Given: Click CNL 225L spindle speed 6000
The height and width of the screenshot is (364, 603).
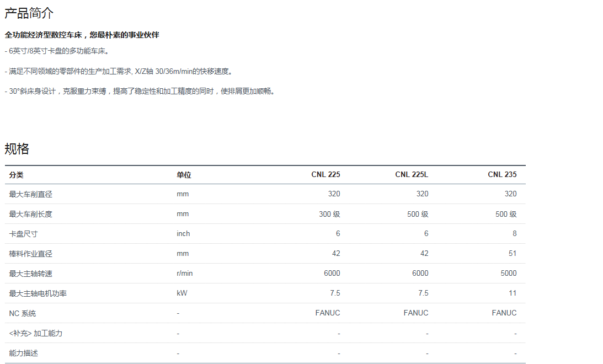Looking at the screenshot, I should click(420, 274).
